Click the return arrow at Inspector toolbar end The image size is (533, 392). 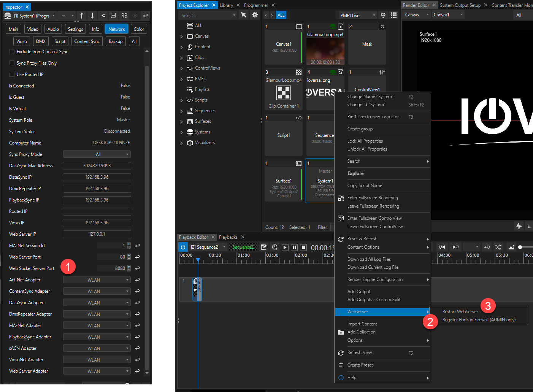tap(145, 16)
